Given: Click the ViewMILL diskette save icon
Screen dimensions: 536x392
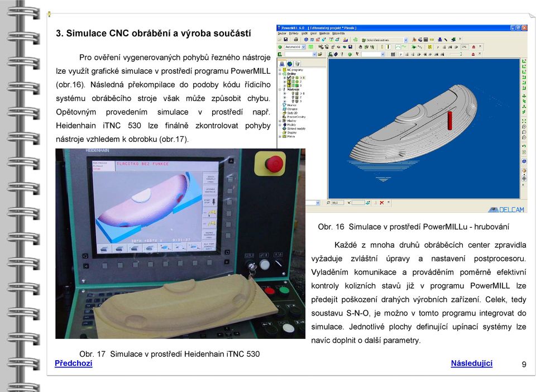Looking at the screenshot, I should tap(350, 47).
